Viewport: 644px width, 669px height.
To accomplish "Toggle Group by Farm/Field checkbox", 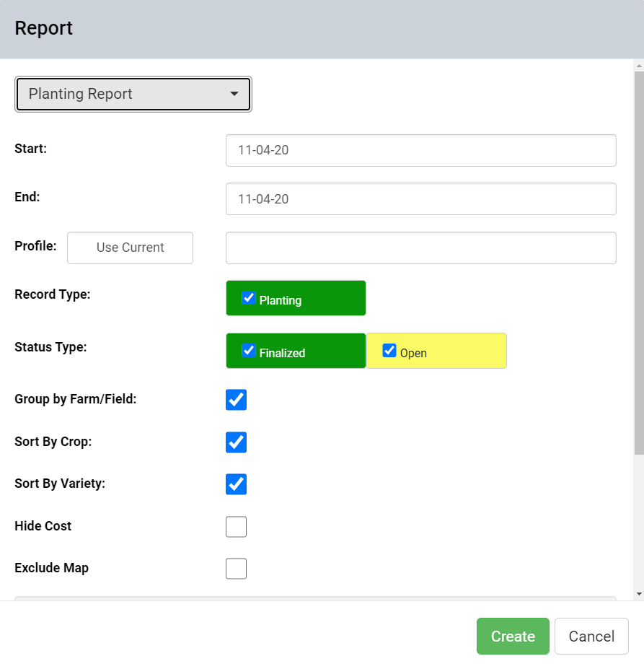I will pyautogui.click(x=237, y=400).
